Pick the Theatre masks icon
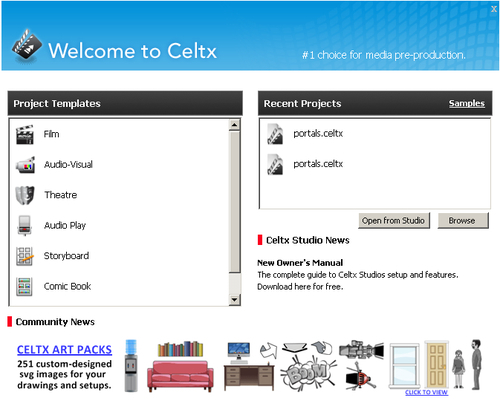Viewport: 500px width, 415px height. point(25,195)
